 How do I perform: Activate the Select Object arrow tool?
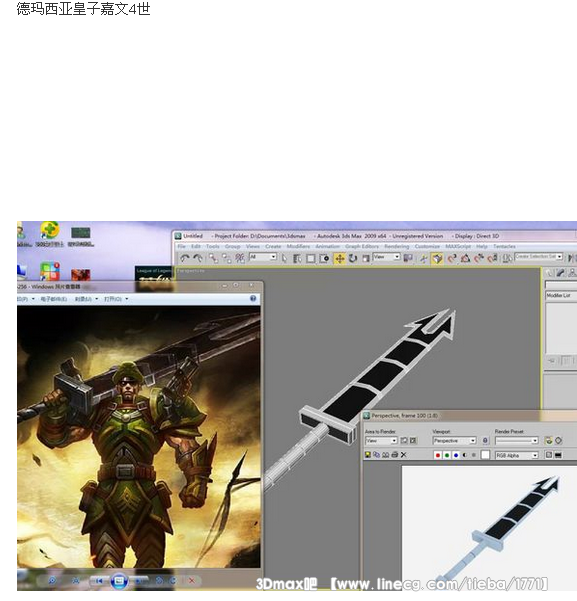(x=284, y=259)
